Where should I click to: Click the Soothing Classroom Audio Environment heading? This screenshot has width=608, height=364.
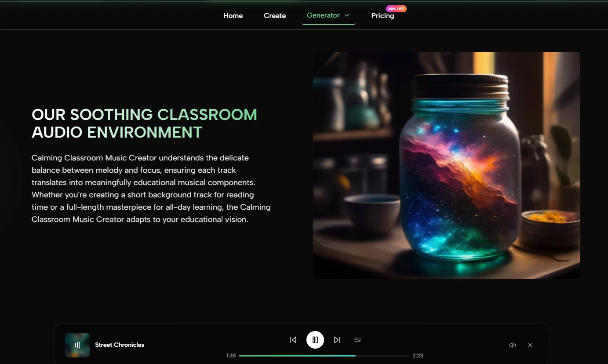pyautogui.click(x=144, y=123)
